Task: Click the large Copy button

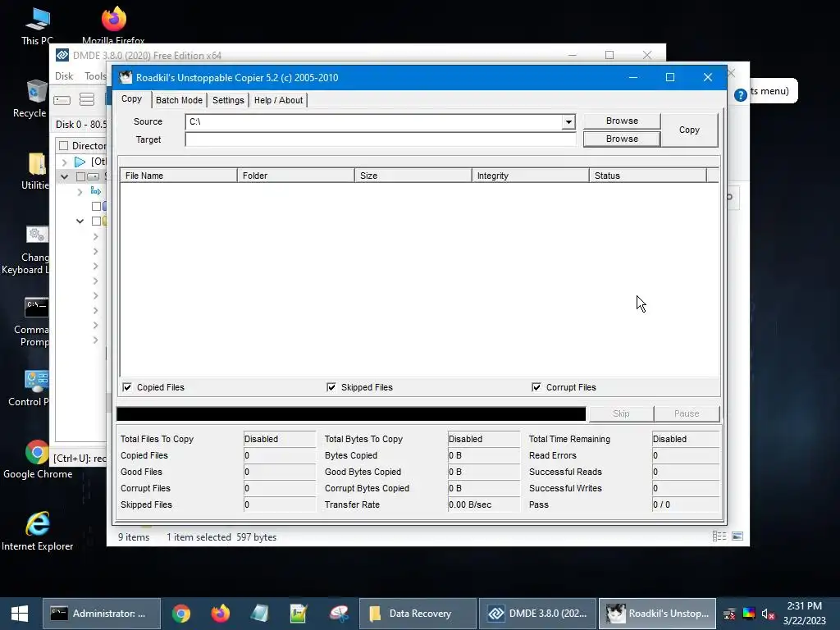Action: pos(689,130)
